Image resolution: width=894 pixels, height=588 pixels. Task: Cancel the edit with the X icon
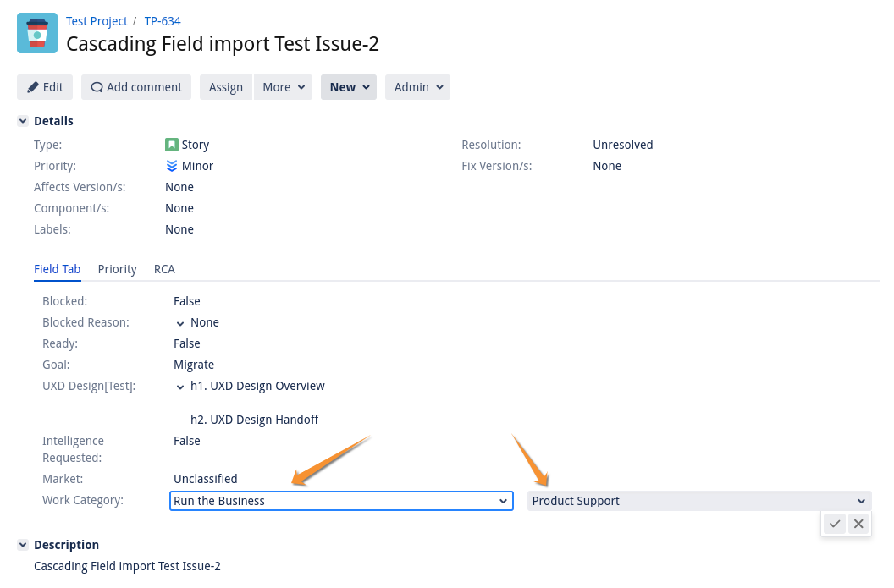coord(858,524)
